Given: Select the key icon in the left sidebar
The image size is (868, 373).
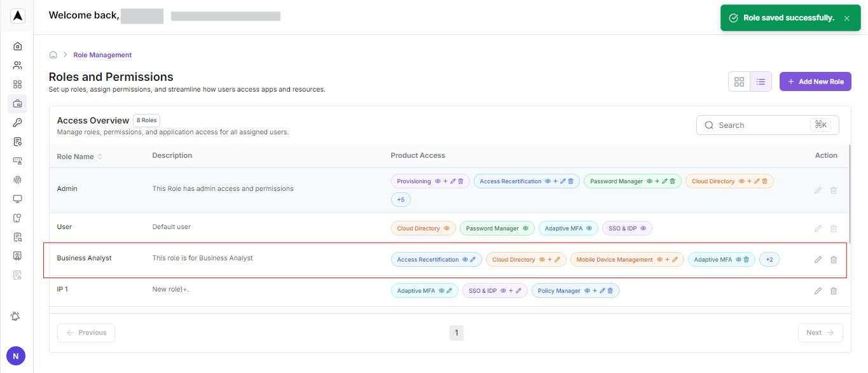Looking at the screenshot, I should pos(17,122).
